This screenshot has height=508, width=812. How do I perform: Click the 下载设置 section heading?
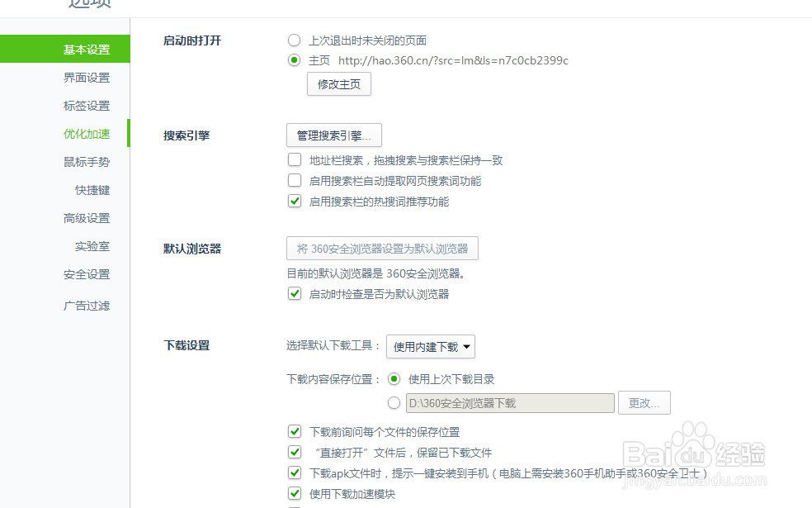[186, 345]
